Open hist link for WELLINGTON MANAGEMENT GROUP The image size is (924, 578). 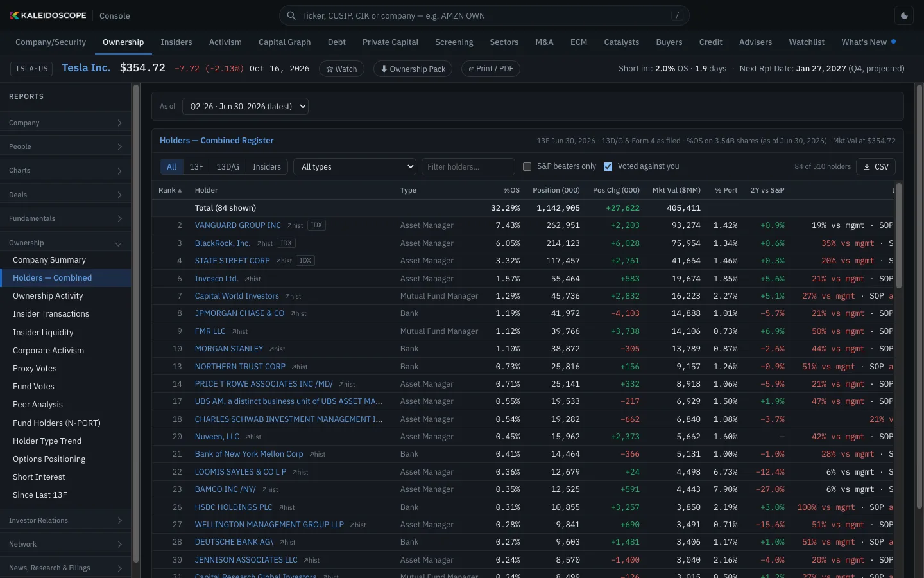358,525
